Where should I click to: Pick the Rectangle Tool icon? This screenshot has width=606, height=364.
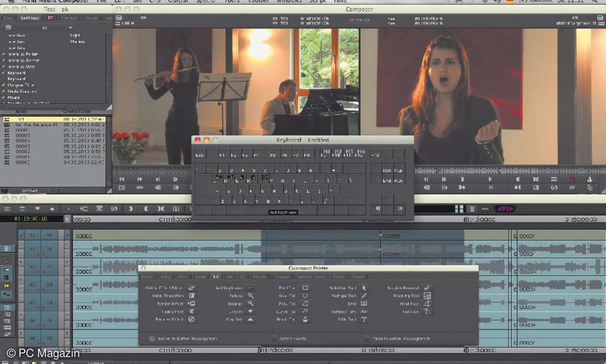[x=305, y=288]
